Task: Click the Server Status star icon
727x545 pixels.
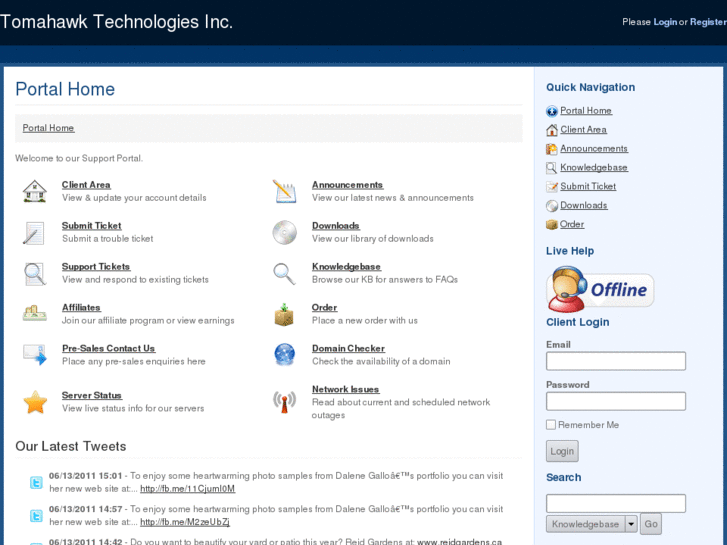Action: (35, 402)
